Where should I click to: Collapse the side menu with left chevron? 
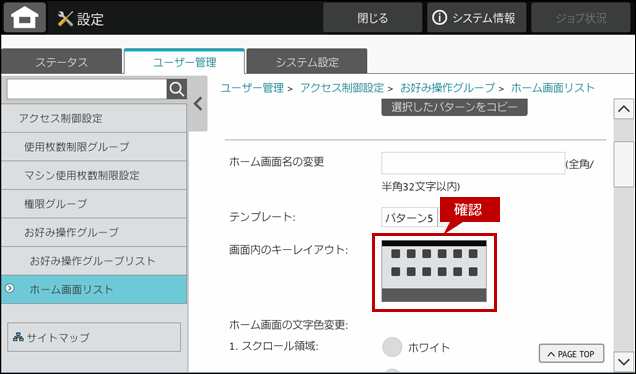[198, 104]
